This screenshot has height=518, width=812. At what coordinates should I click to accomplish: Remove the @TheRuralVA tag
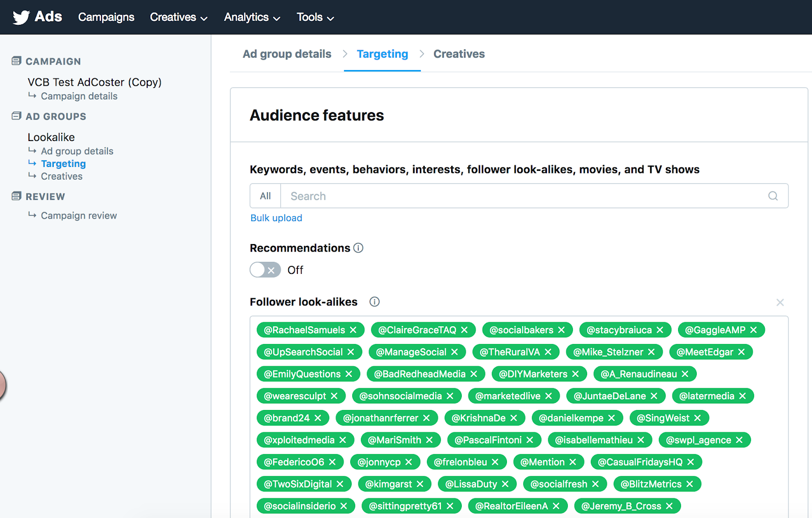(x=548, y=352)
